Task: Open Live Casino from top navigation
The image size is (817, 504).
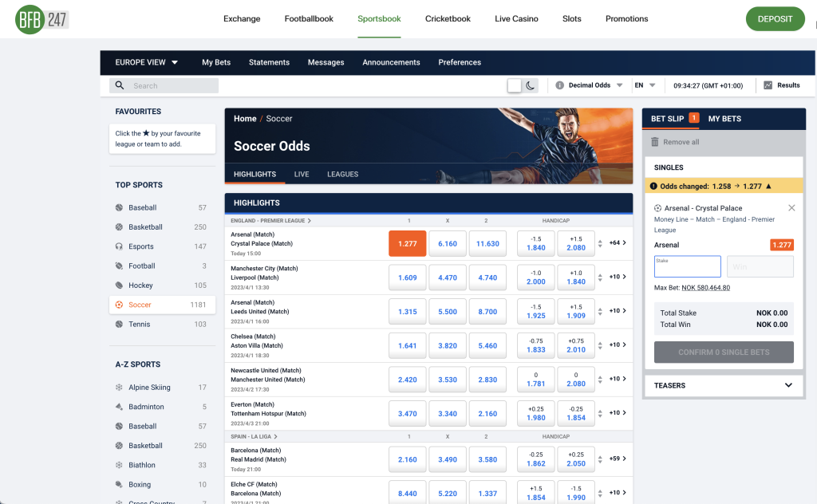Action: [x=516, y=19]
